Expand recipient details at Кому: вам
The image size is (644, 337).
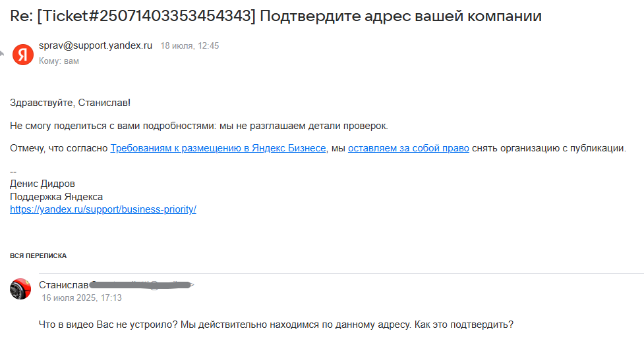[59, 61]
